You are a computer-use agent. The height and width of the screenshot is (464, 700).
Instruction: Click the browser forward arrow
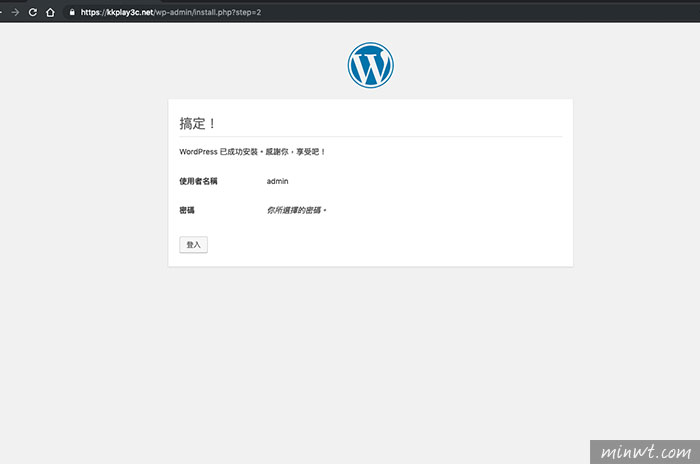point(15,12)
